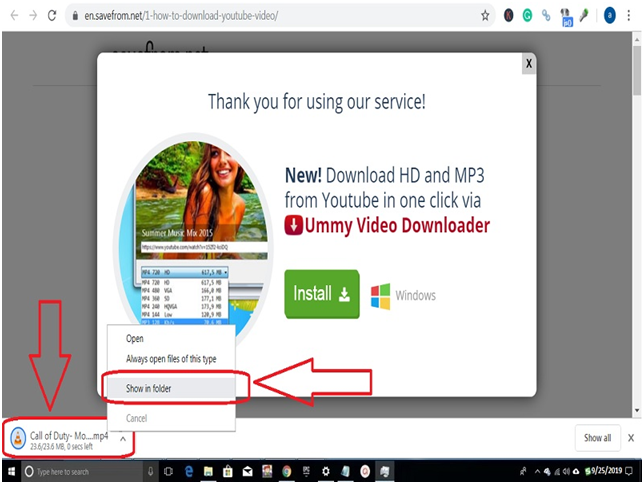Bookmark page with the star icon

pyautogui.click(x=485, y=16)
